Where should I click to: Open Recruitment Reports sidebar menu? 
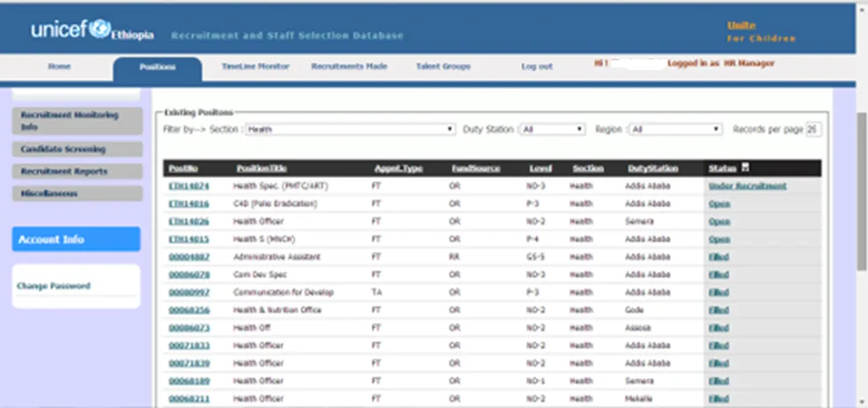tap(77, 171)
